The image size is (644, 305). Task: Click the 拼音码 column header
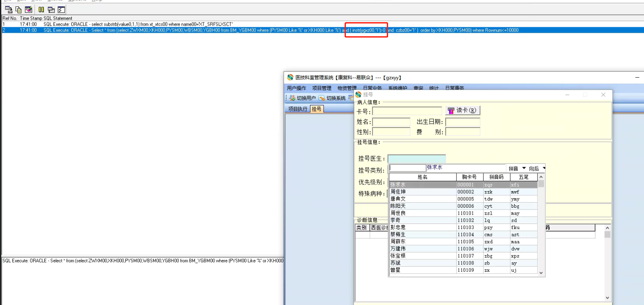(x=496, y=177)
